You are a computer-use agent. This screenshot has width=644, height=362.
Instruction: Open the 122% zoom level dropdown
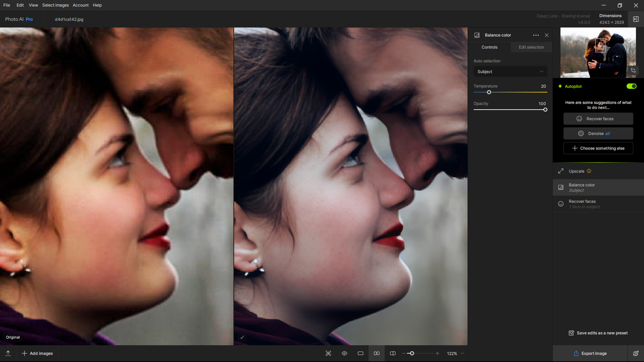coord(455,353)
